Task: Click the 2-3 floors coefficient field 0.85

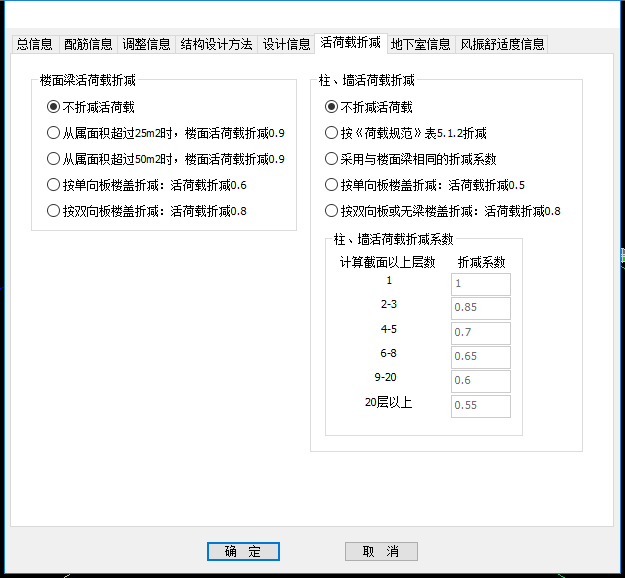Action: point(481,308)
